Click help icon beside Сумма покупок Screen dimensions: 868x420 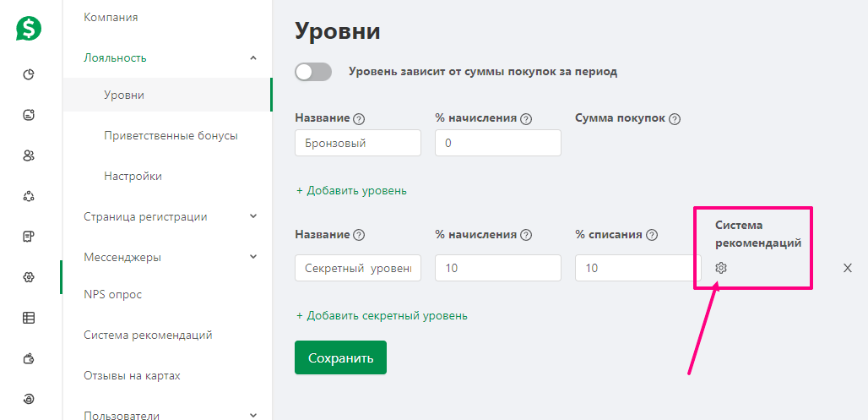pos(675,118)
